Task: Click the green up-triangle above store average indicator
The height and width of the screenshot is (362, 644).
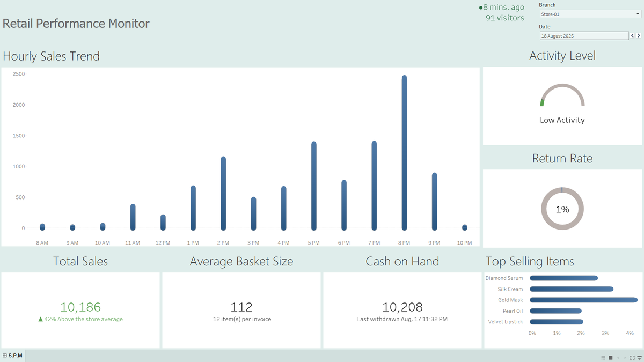Action: pos(40,319)
